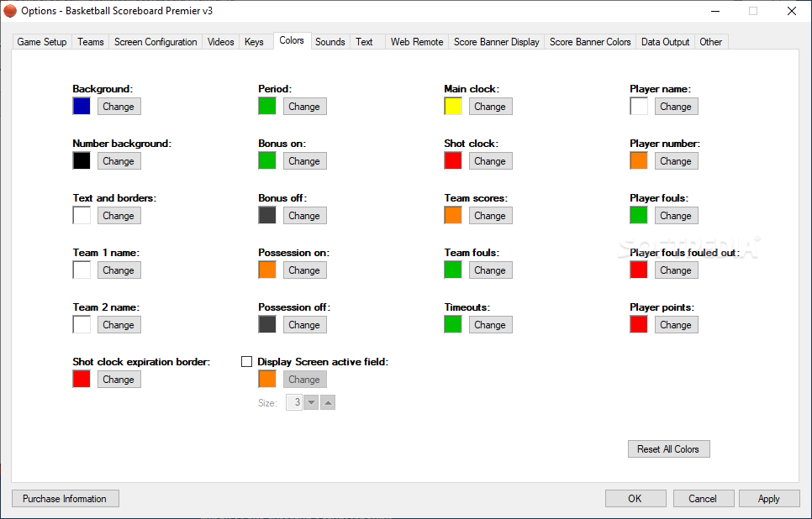The height and width of the screenshot is (519, 812).
Task: Change the Team fouls color
Action: pyautogui.click(x=491, y=270)
